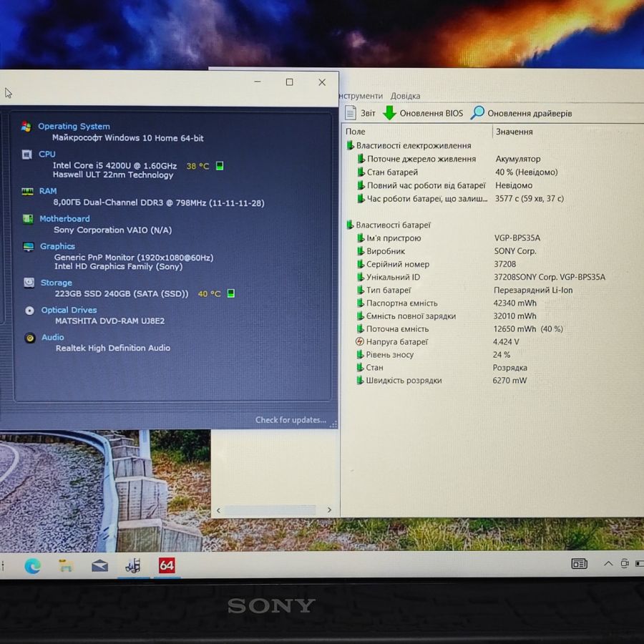Open the Operating System section in Speccy
This screenshot has width=644, height=644.
(x=74, y=127)
